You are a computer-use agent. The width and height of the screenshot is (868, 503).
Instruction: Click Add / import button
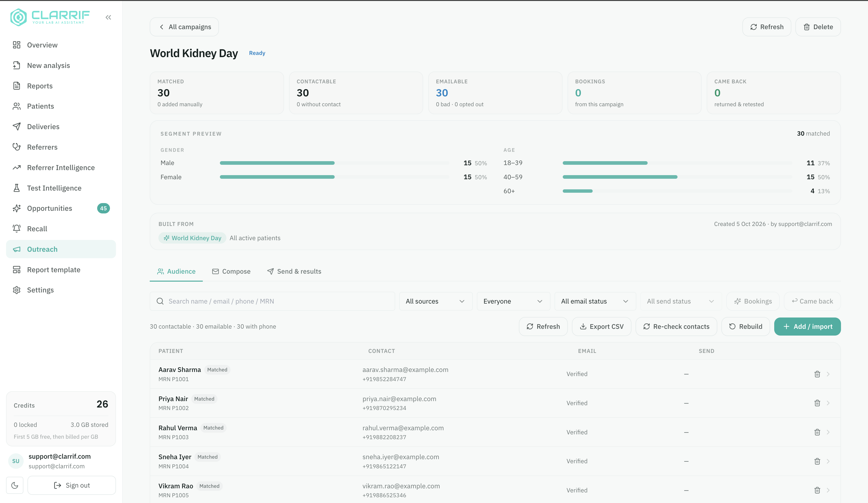(807, 326)
